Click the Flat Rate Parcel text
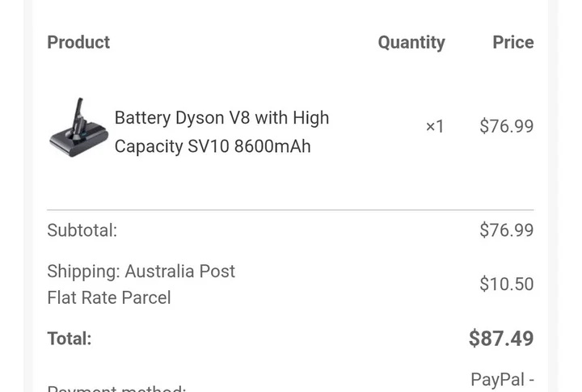This screenshot has width=582, height=392. [x=108, y=297]
